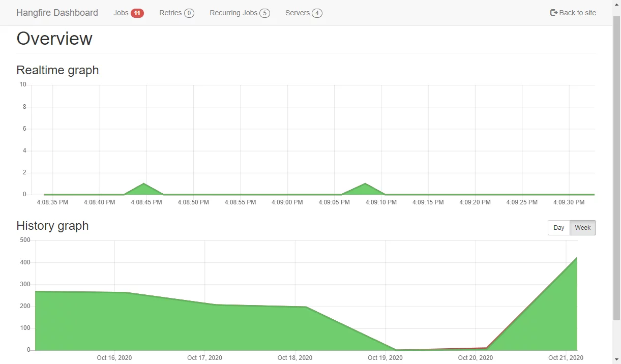Click the Hangfire Dashboard brand link
Screen dimensions: 621x364
57,13
